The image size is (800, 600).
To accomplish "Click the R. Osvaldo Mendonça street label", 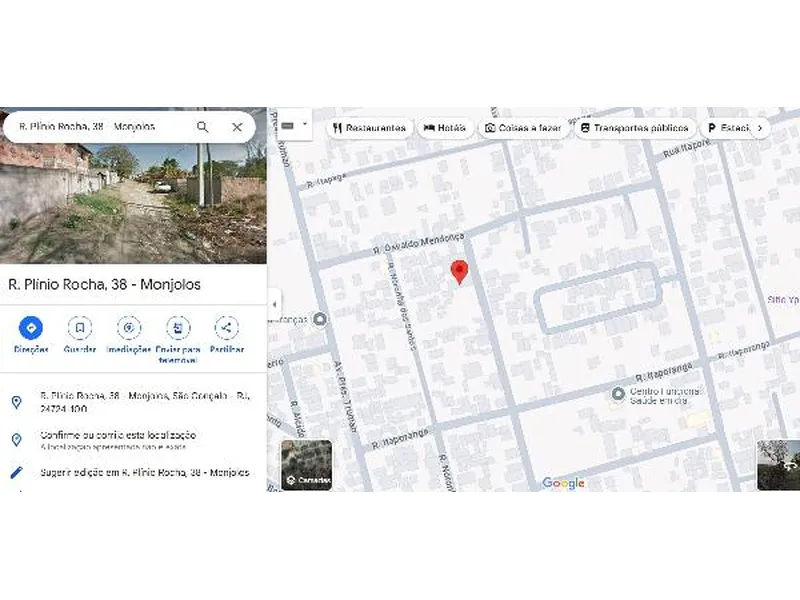I will pyautogui.click(x=418, y=243).
